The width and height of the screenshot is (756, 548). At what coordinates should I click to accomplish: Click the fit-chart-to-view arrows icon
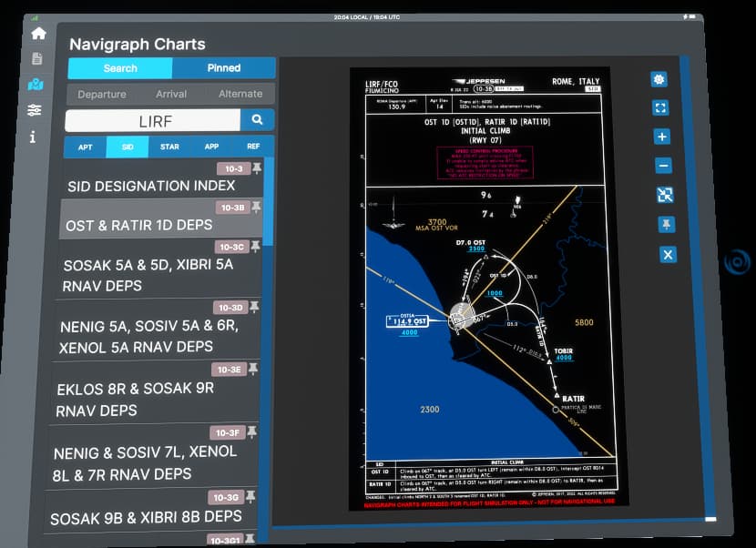point(665,195)
